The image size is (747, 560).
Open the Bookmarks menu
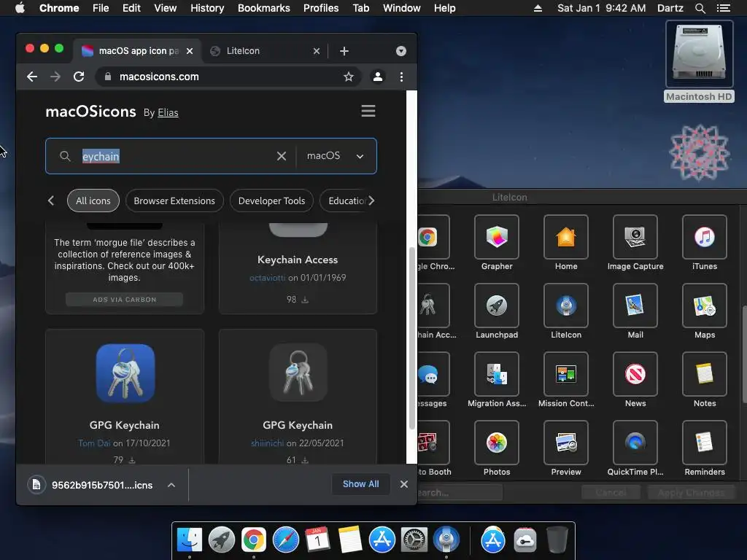coord(264,8)
